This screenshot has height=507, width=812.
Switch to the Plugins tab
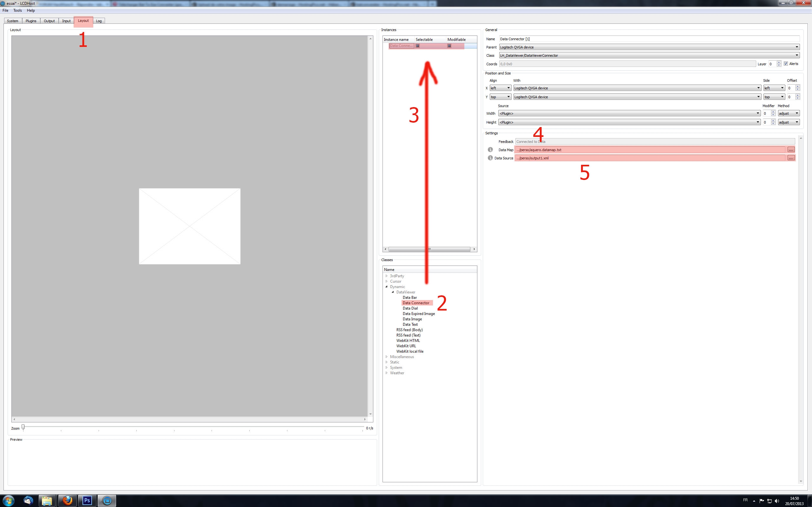(x=31, y=21)
